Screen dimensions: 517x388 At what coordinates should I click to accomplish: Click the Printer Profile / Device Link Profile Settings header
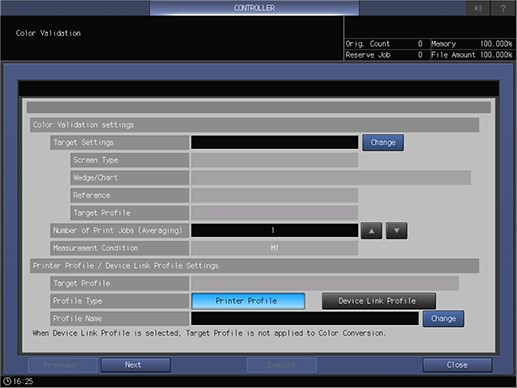click(x=254, y=266)
